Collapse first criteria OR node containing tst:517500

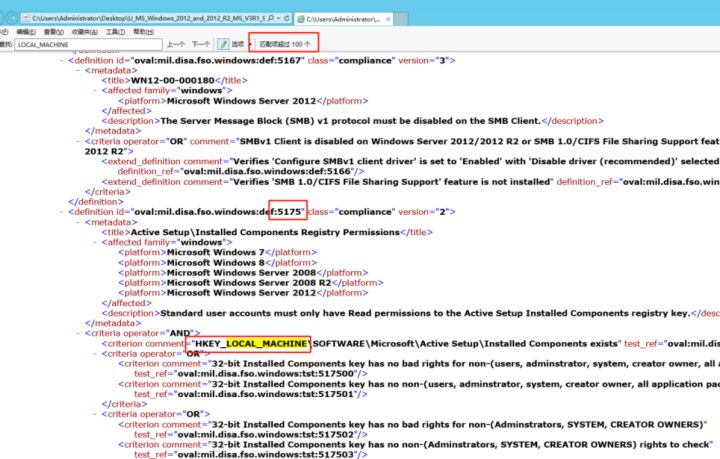tap(96, 354)
